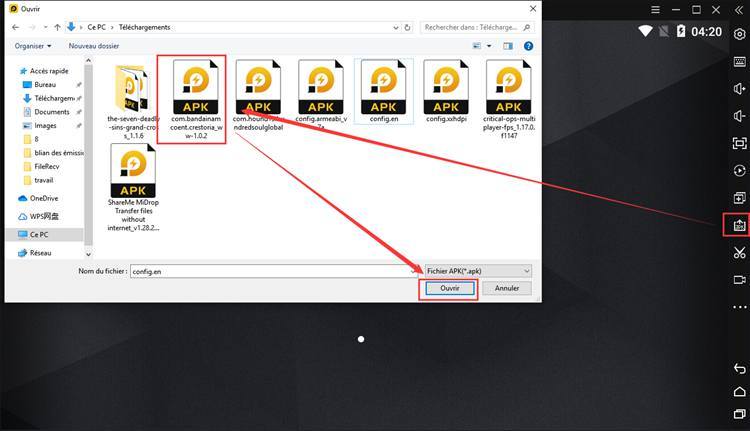Click the Annuler button
750x431 pixels.
(x=507, y=288)
